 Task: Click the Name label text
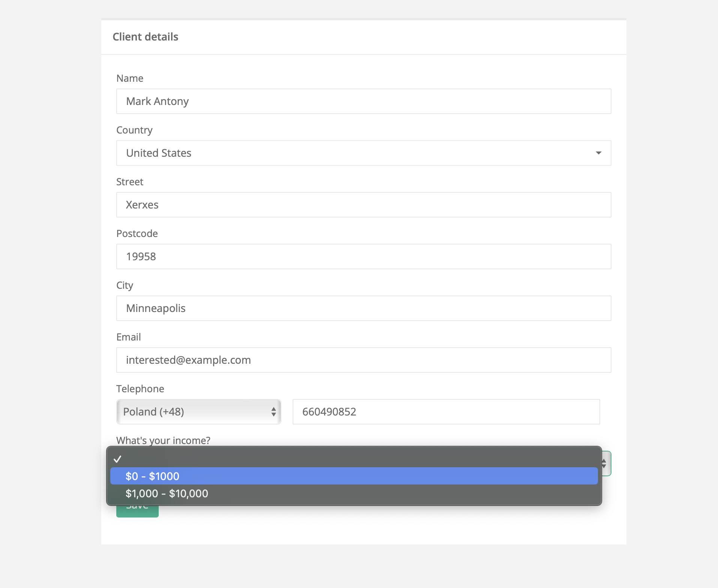[x=130, y=78]
